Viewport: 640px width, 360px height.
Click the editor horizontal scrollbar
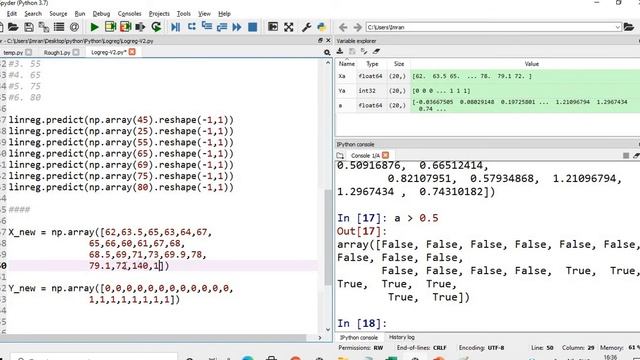[x=153, y=338]
